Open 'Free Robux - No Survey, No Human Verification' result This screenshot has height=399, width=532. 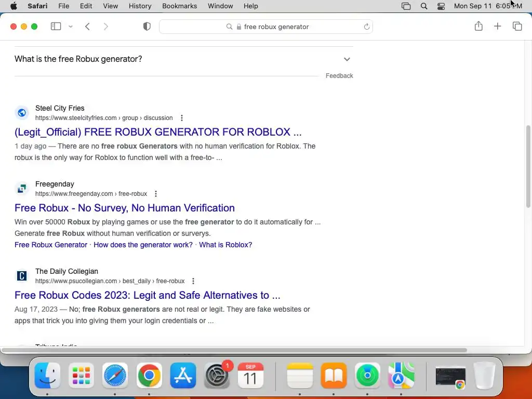pos(125,208)
